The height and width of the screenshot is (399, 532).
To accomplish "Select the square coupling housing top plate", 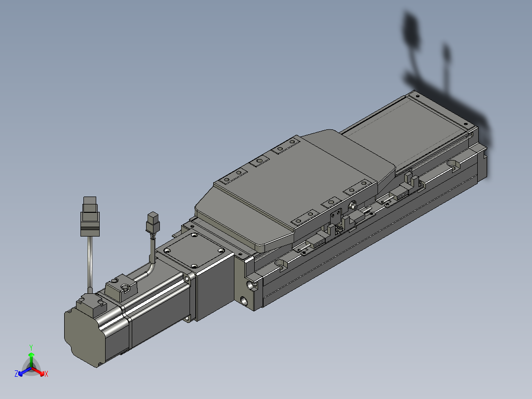I will (x=194, y=249).
